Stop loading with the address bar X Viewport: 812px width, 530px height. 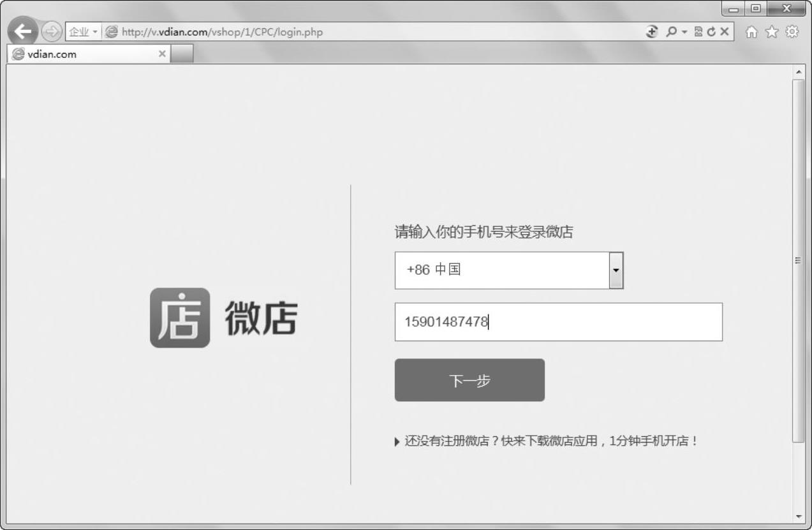724,31
